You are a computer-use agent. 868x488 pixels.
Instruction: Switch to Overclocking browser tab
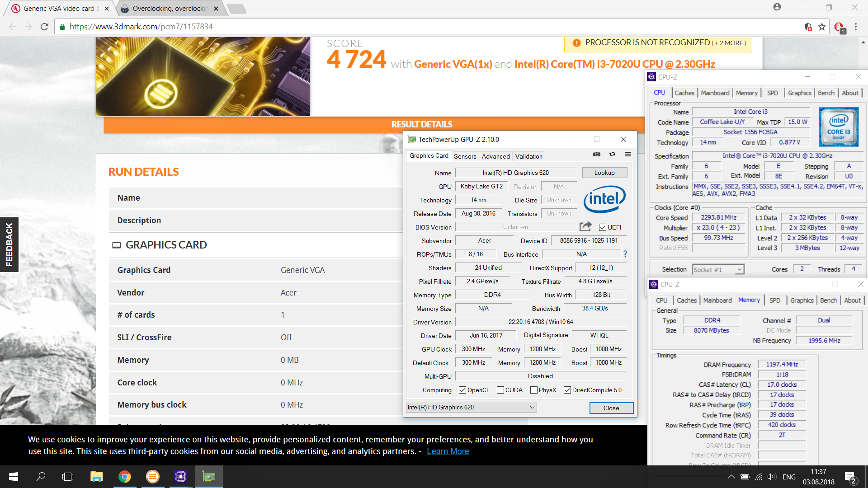pyautogui.click(x=170, y=8)
